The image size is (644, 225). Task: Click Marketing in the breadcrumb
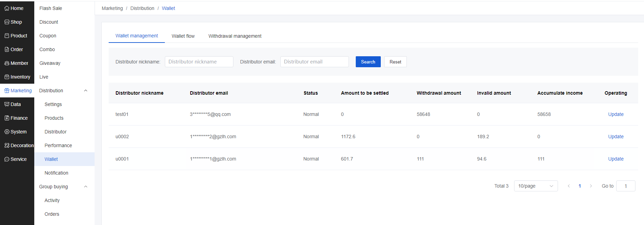tap(112, 8)
